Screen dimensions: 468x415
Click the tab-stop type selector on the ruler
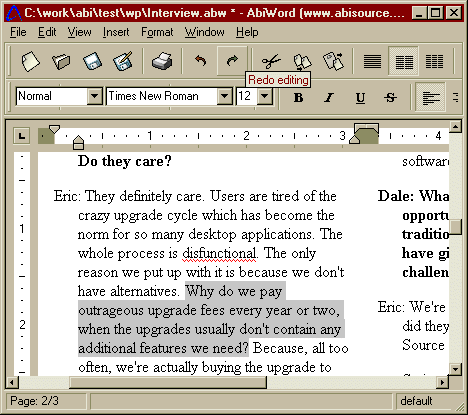[22, 136]
